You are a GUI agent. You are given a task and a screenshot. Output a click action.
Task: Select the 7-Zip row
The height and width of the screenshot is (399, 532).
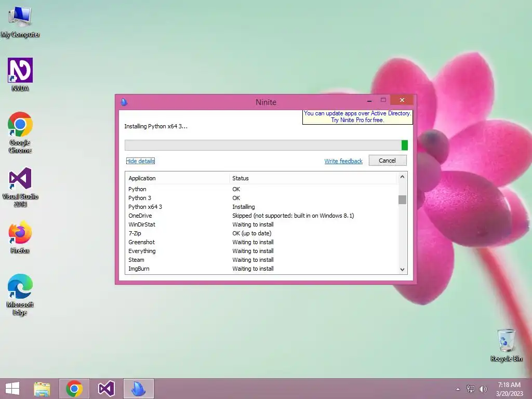click(x=262, y=233)
